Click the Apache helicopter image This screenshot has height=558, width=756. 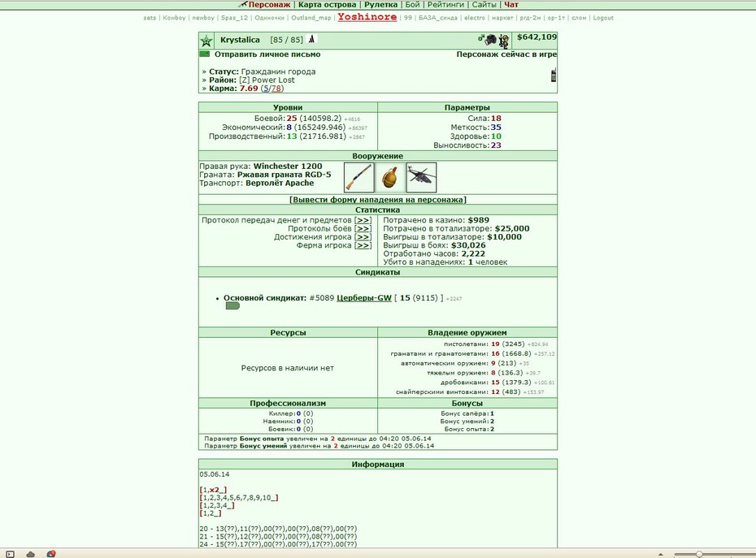tap(421, 177)
